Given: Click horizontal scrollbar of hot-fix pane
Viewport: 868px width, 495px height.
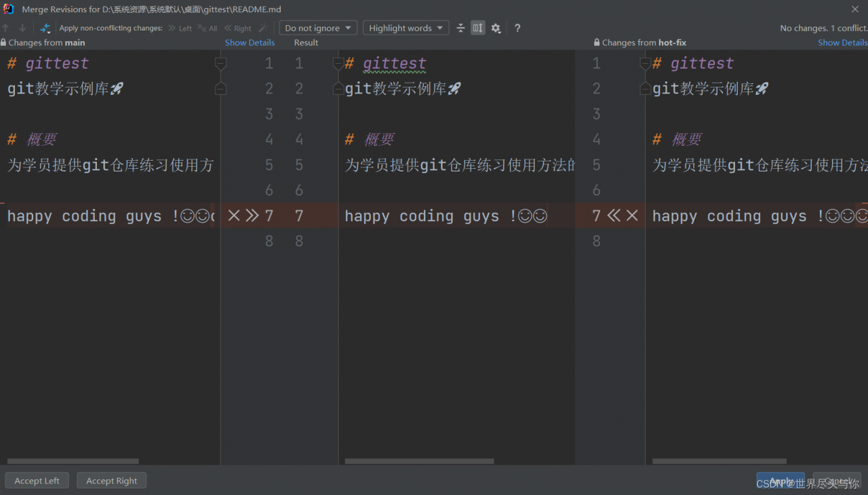Looking at the screenshot, I should click(719, 461).
